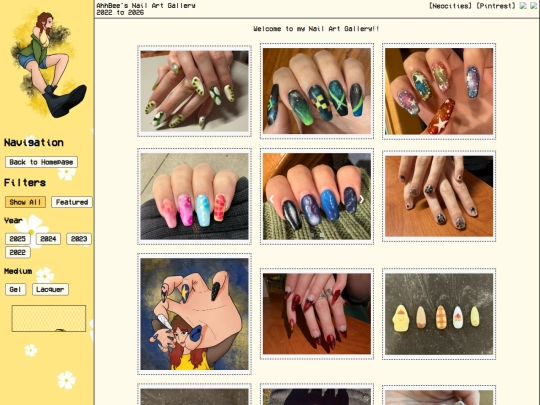Click the Filters heading
The image size is (540, 405).
coord(25,183)
